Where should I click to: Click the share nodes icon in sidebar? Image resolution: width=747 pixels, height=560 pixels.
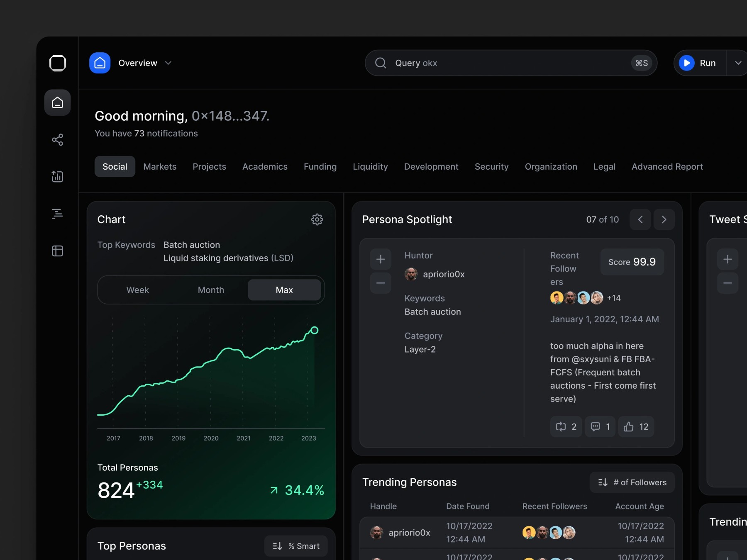(x=57, y=140)
